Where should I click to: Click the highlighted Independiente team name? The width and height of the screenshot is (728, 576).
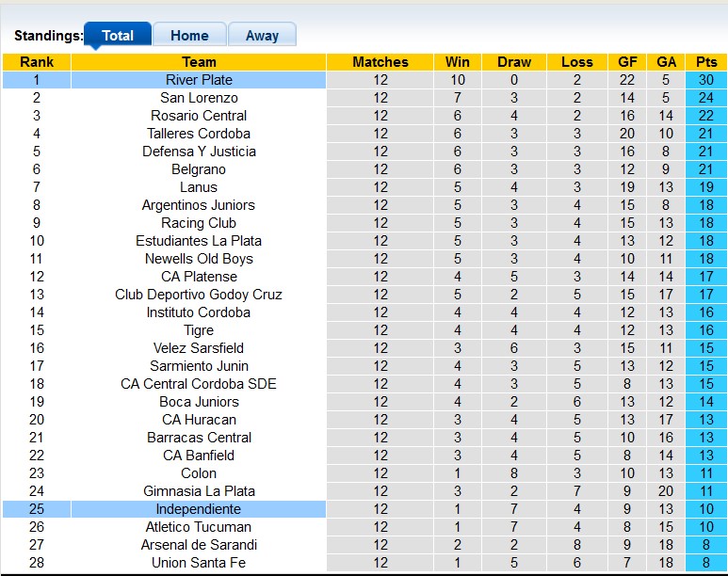[x=199, y=509]
